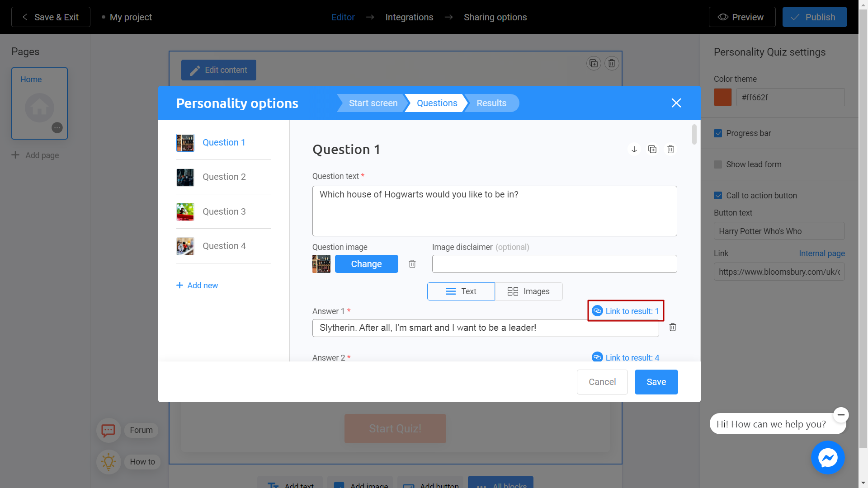This screenshot has width=868, height=488.
Task: Switch to the Results tab
Action: (x=491, y=103)
